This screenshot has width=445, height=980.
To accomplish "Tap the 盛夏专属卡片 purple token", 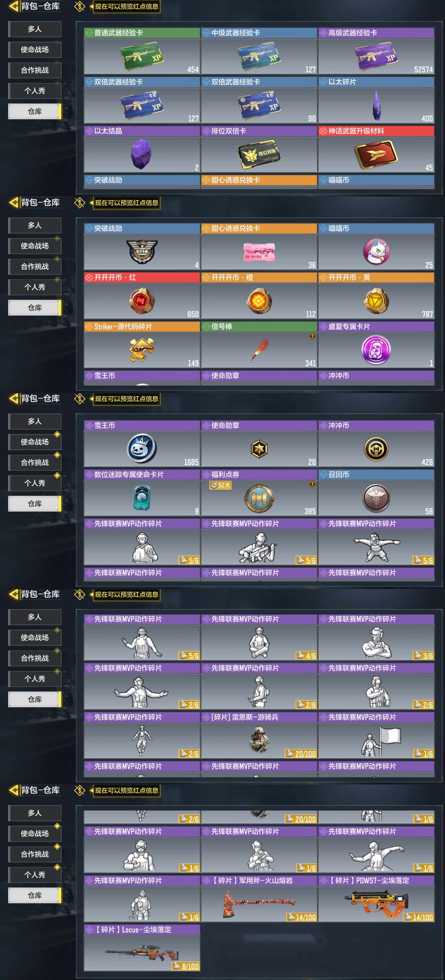I will pyautogui.click(x=376, y=350).
